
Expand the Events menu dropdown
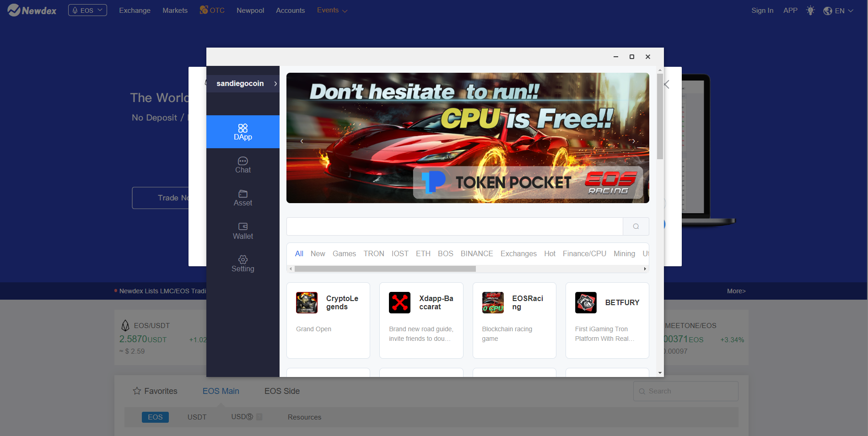(x=332, y=10)
